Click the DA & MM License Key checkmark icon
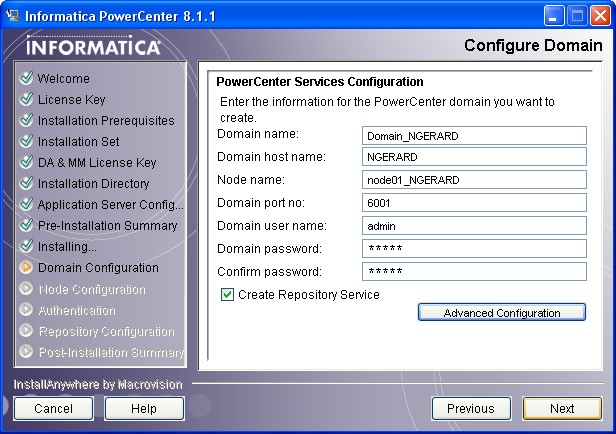The image size is (616, 434). [26, 162]
